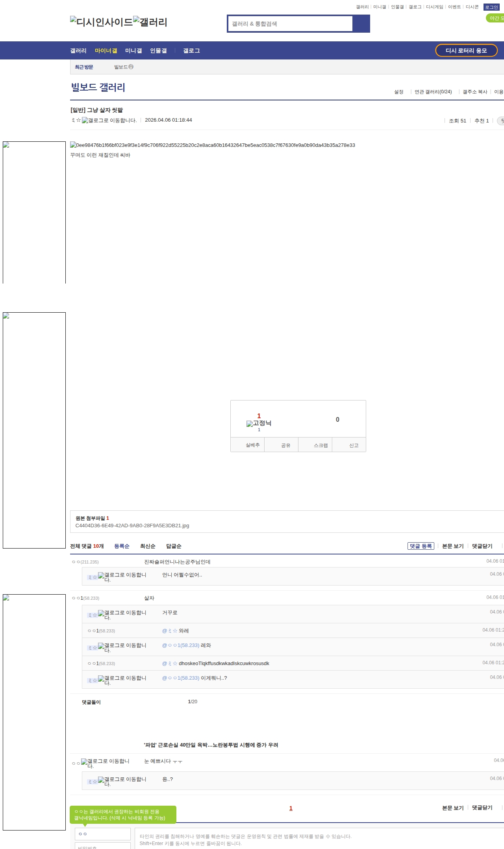Image resolution: width=504 pixels, height=849 pixels.
Task: Click the gallog icon on reply 응..?
Action: click(x=122, y=782)
